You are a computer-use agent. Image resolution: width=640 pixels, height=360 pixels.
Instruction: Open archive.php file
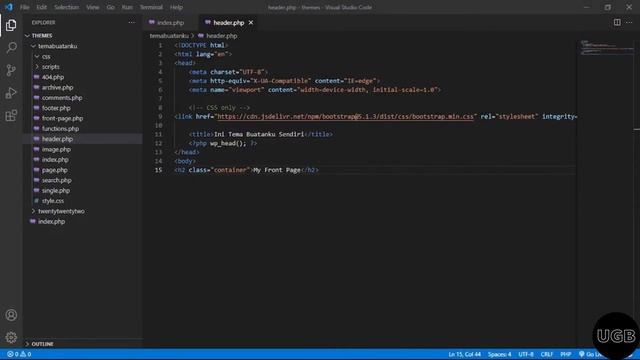57,87
